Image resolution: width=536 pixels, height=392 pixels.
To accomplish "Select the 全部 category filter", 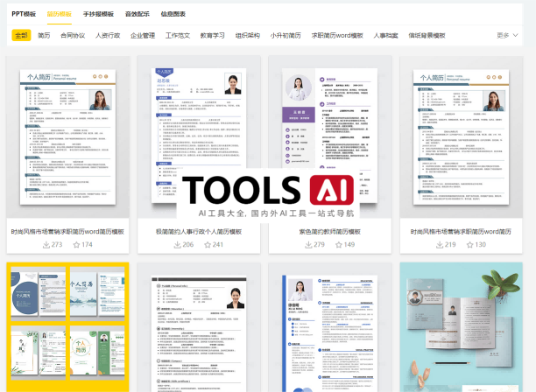I will 21,36.
